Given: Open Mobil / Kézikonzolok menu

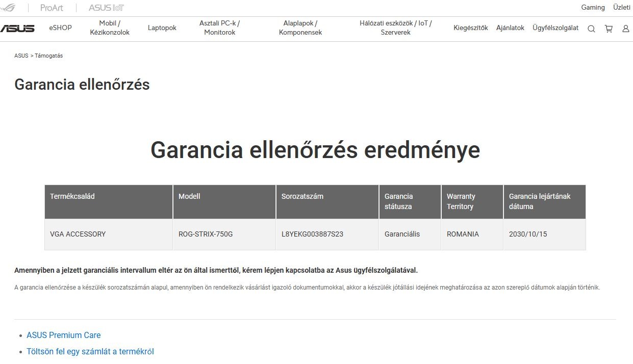Looking at the screenshot, I should click(110, 28).
